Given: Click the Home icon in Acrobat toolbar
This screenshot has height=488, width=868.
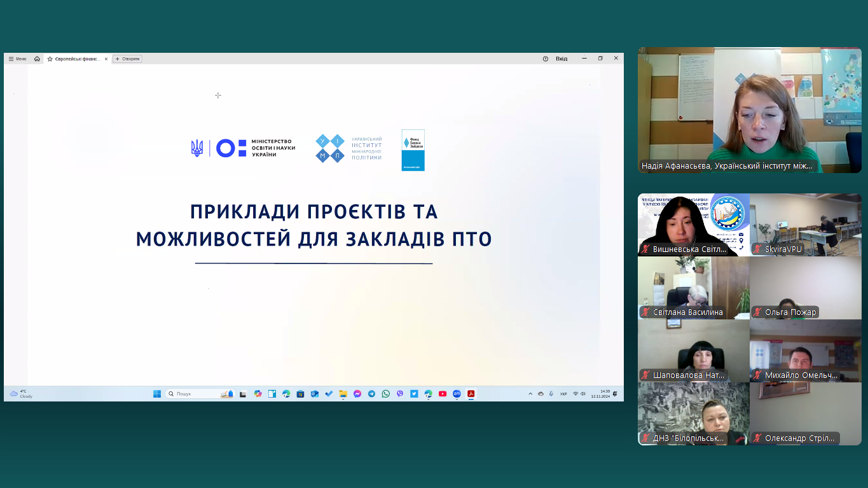Looking at the screenshot, I should pyautogui.click(x=37, y=59).
